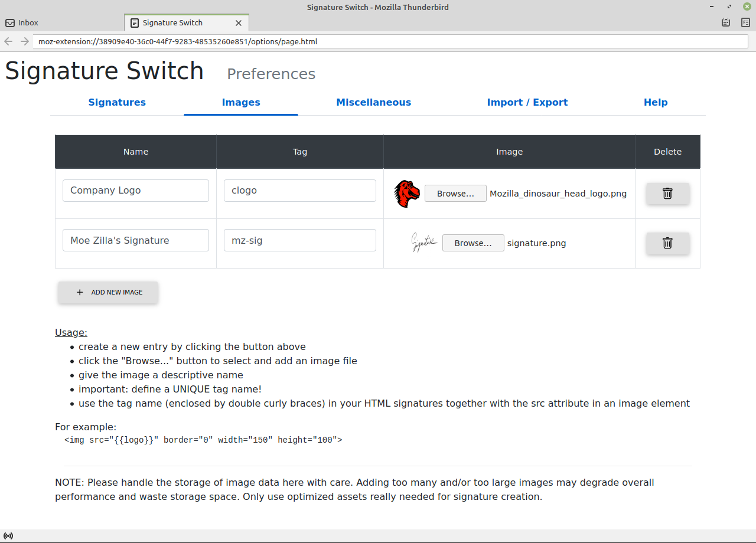Click the ADD NEW IMAGE button
756x543 pixels.
[108, 292]
